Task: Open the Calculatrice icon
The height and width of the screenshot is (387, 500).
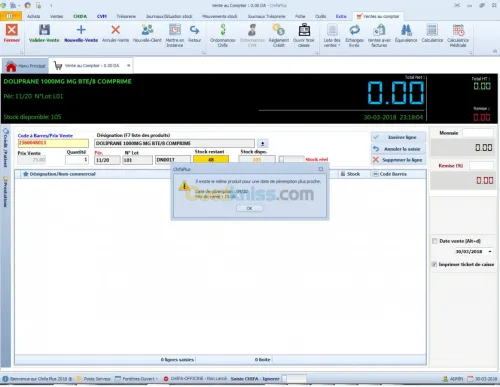Action: (432, 30)
